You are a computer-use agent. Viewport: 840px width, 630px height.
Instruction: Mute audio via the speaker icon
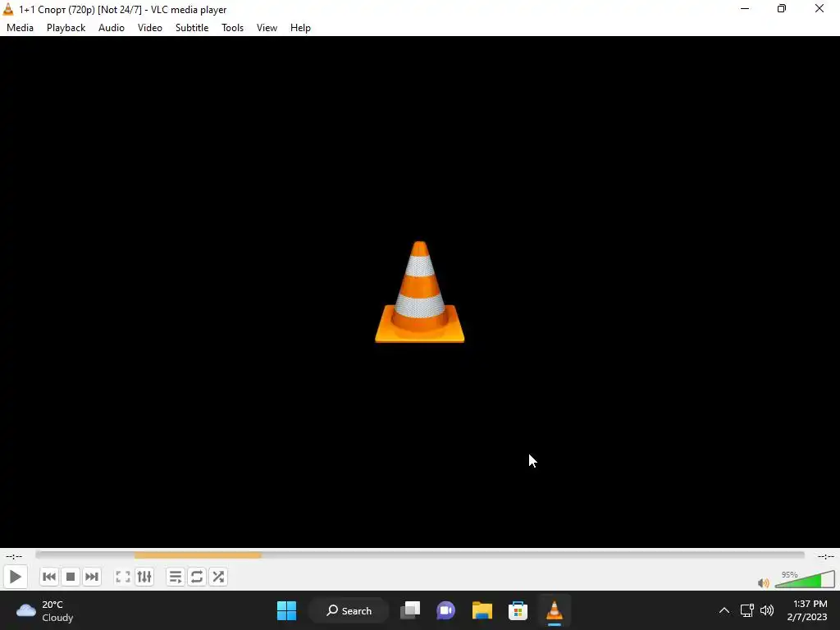[x=764, y=583]
